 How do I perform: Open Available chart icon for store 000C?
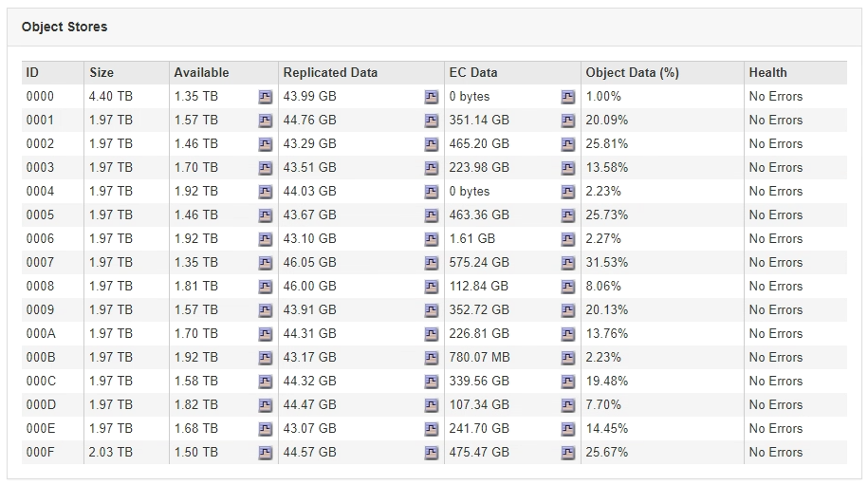pos(266,382)
